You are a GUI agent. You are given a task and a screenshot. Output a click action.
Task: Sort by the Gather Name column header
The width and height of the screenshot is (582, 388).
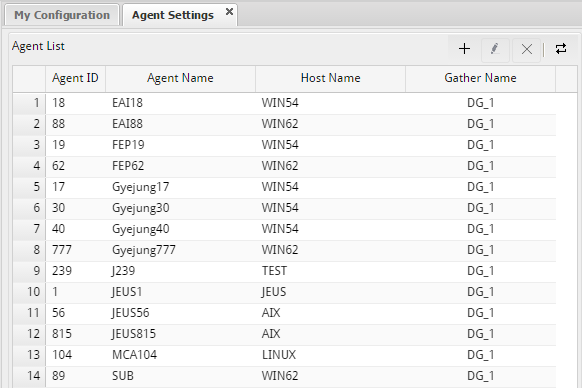pyautogui.click(x=480, y=78)
